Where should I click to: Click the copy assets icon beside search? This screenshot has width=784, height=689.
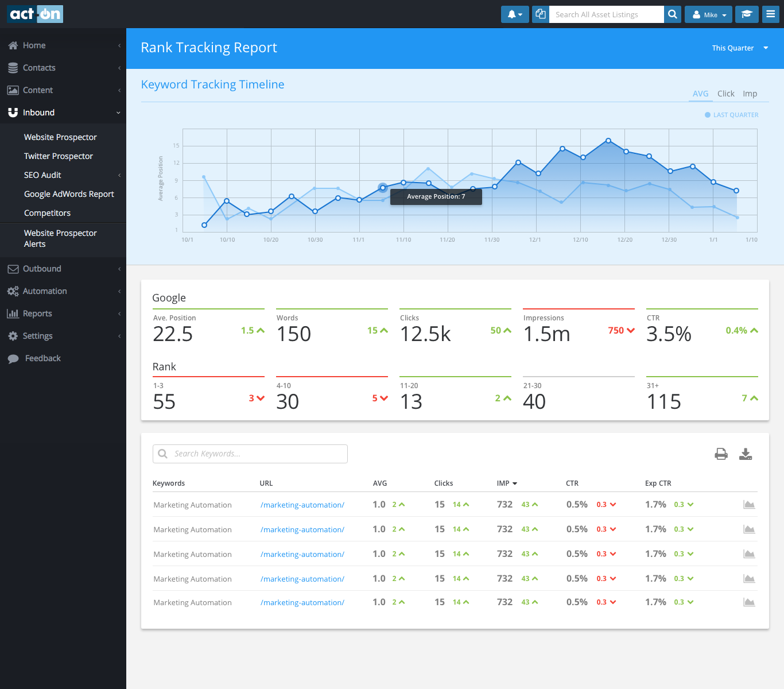[540, 14]
